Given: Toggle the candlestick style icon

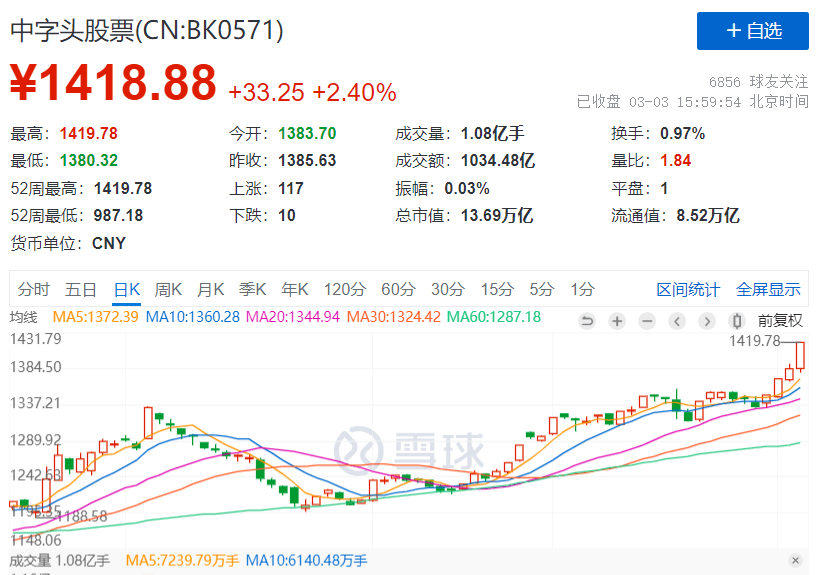Looking at the screenshot, I should pyautogui.click(x=737, y=321).
